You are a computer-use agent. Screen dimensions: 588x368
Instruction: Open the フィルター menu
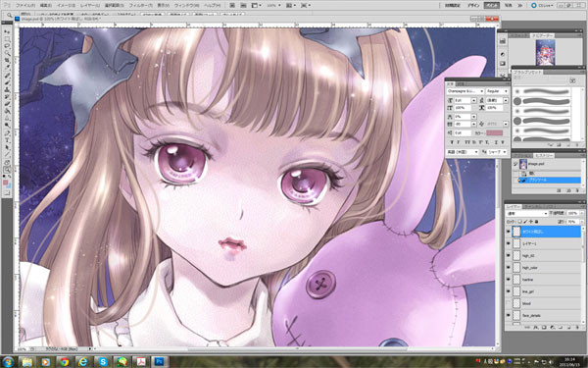(x=140, y=6)
